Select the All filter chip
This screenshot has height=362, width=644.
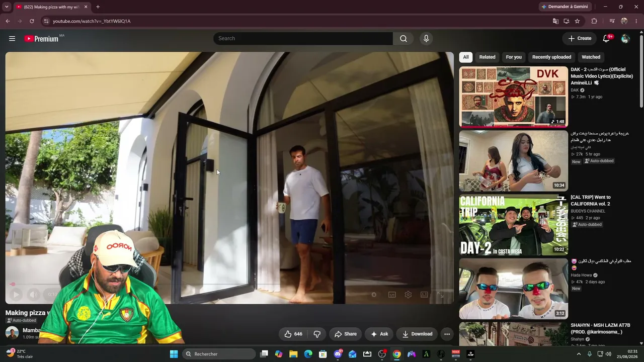466,57
